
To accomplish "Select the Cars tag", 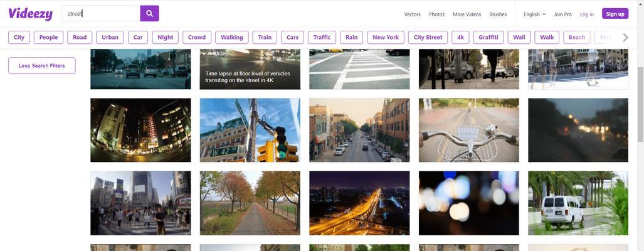I will tap(292, 38).
